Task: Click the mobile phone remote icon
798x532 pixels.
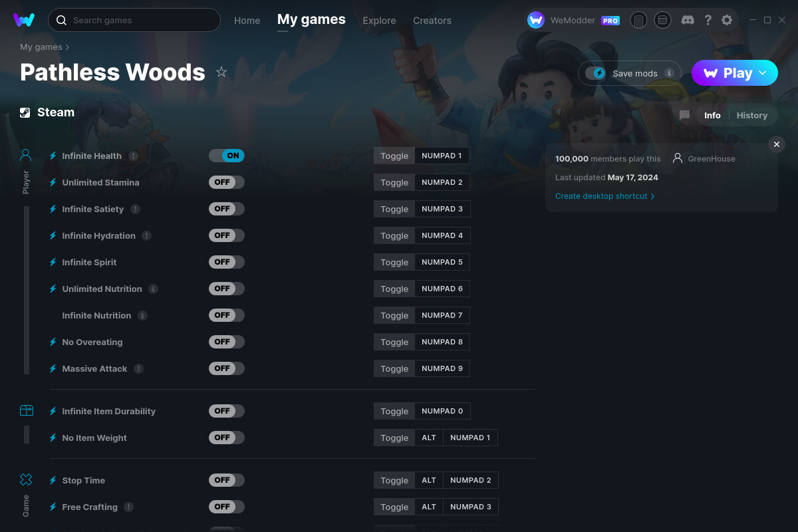Action: 638,20
